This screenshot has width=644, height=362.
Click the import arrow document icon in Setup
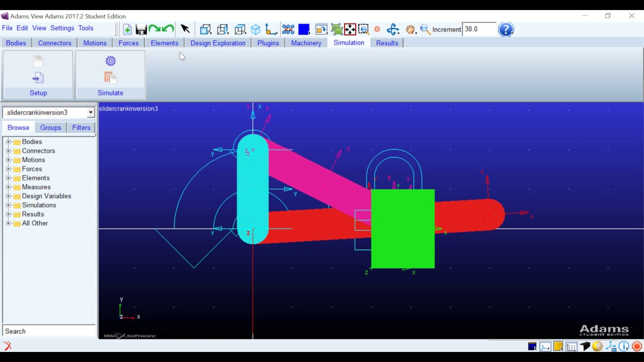tap(38, 78)
